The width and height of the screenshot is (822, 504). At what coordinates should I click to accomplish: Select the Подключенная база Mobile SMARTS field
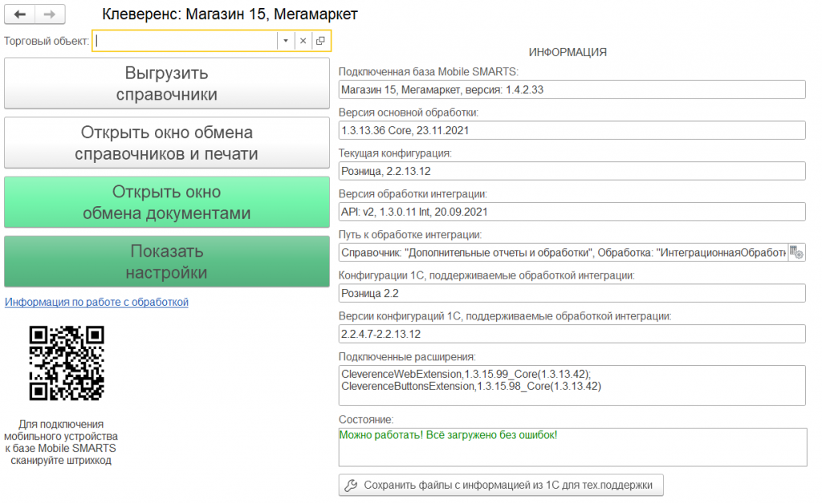[x=572, y=90]
